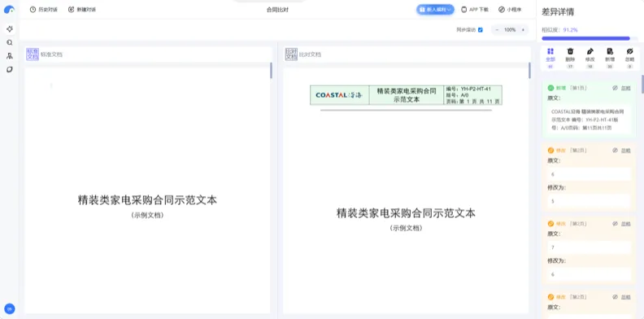Click the green 新增 plus icon on first card
644x319 pixels.
[x=550, y=88]
